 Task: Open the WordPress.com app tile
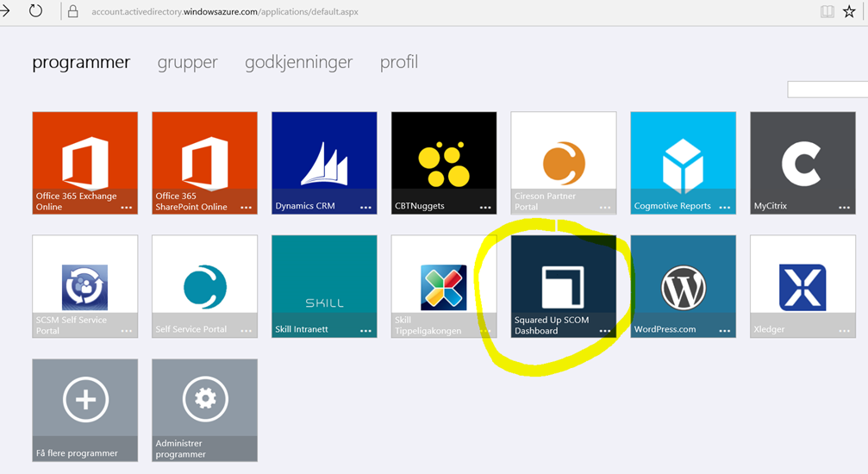(683, 286)
